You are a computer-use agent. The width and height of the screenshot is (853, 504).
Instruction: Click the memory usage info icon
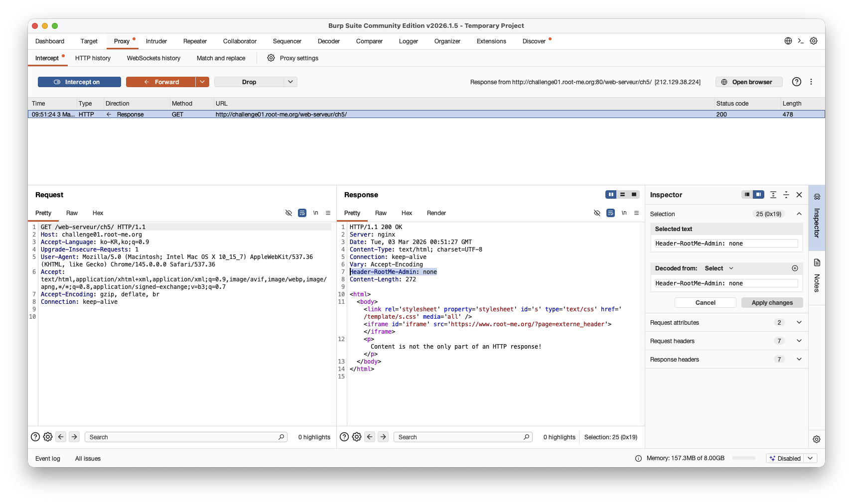(638, 458)
